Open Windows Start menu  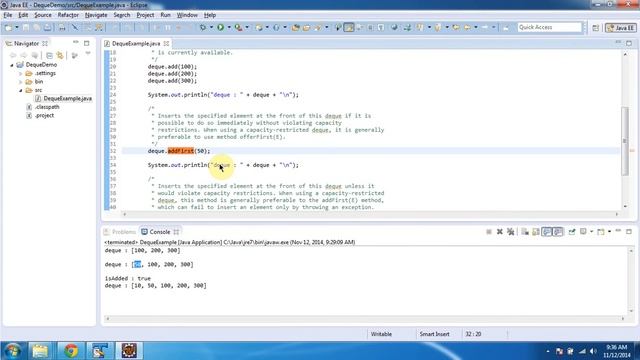(x=12, y=351)
